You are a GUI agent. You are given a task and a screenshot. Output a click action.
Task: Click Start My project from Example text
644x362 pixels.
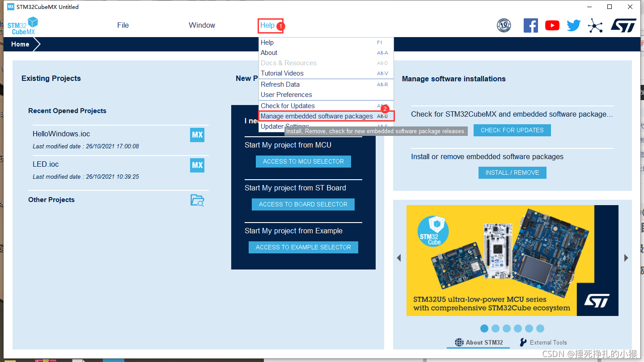(x=293, y=231)
